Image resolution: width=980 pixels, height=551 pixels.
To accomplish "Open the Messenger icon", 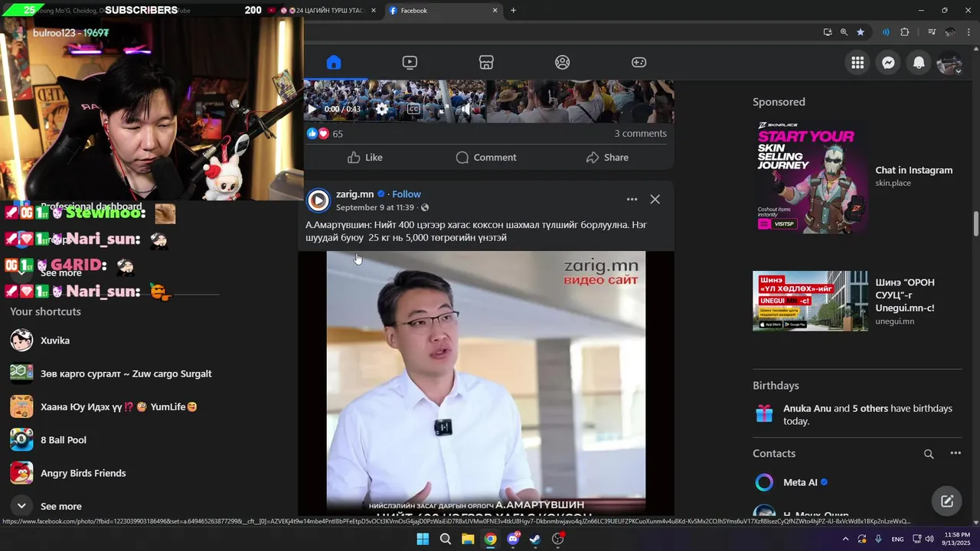I will (888, 64).
